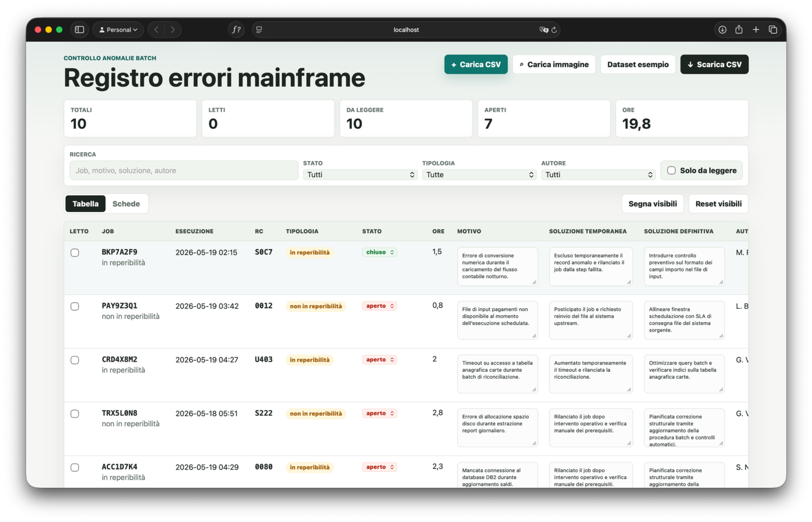Click the localhost address bar
812x522 pixels.
[x=406, y=30]
